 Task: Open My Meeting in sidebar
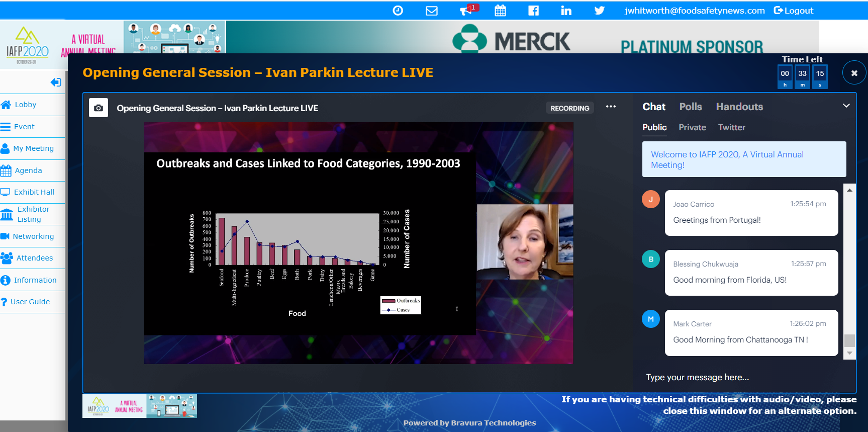click(33, 148)
